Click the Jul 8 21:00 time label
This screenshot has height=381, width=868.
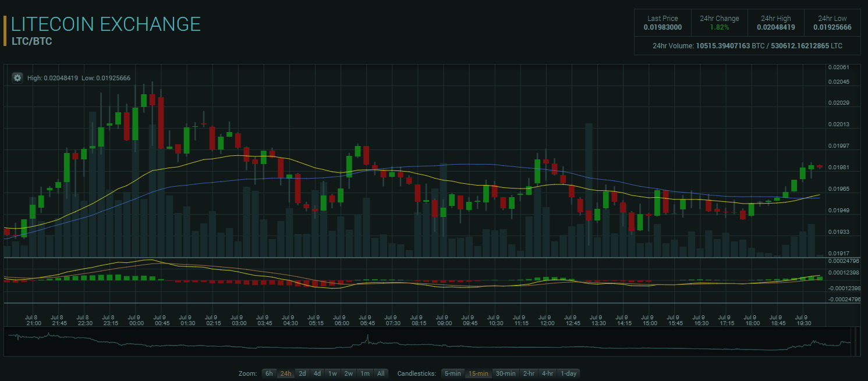tap(33, 320)
